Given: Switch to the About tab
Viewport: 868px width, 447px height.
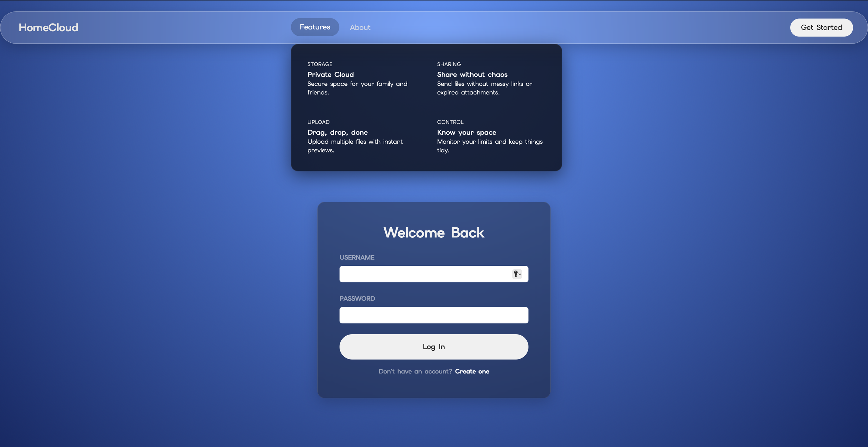Looking at the screenshot, I should click(360, 27).
